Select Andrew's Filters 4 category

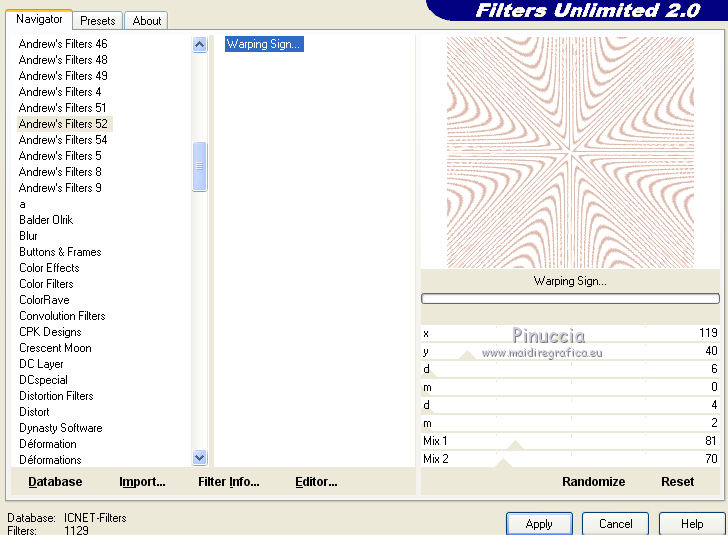click(60, 92)
